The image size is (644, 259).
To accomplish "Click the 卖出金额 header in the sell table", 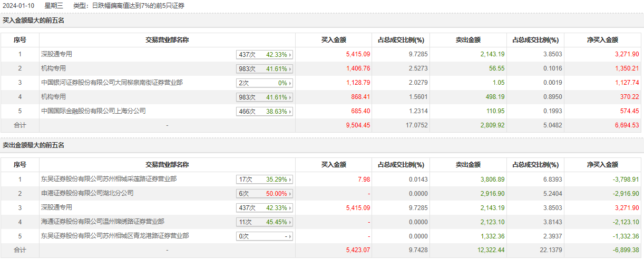I will 467,165.
